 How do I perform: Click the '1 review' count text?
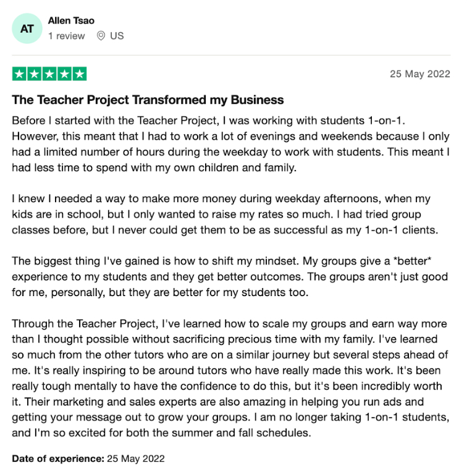66,36
